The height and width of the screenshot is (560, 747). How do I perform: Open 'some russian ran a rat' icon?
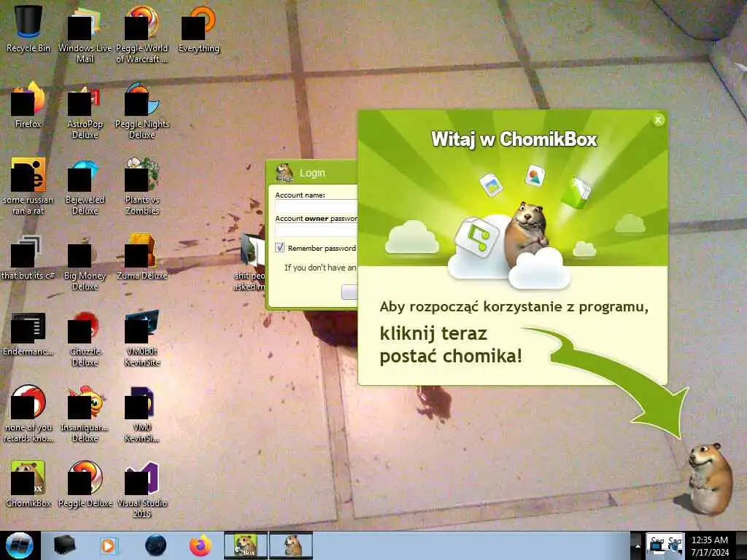click(x=28, y=187)
